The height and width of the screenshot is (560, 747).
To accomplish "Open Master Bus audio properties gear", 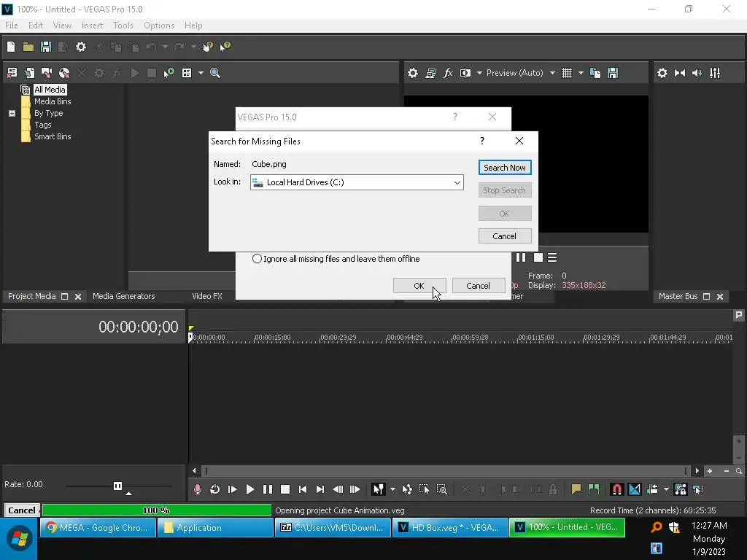I will coord(662,73).
